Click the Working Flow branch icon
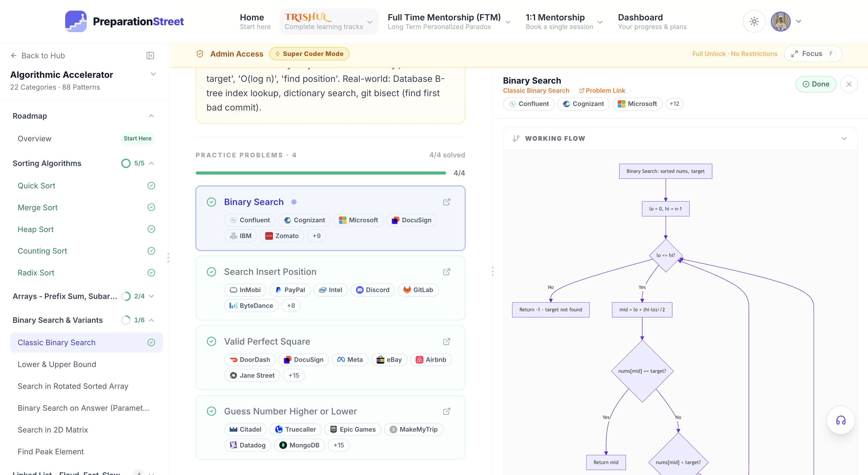 pos(516,138)
